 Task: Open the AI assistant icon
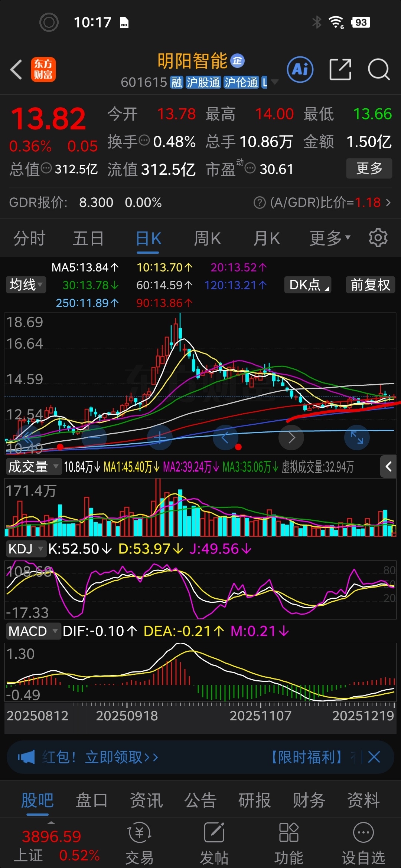pos(300,69)
